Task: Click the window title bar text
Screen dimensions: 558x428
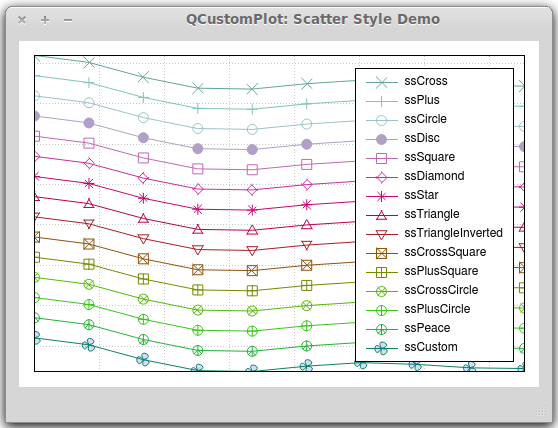Action: [313, 19]
